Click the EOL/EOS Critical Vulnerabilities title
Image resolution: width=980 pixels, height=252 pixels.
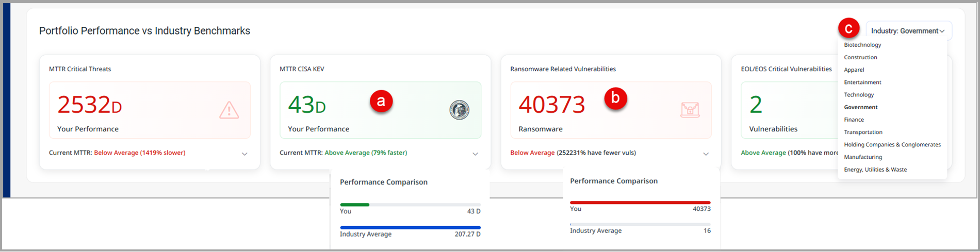pyautogui.click(x=786, y=69)
